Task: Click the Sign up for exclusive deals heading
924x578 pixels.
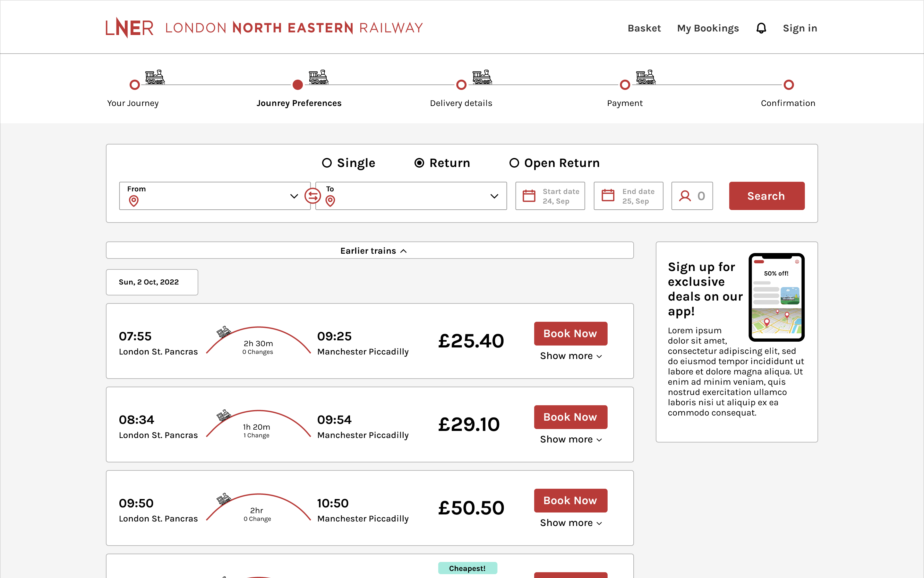Action: [705, 289]
